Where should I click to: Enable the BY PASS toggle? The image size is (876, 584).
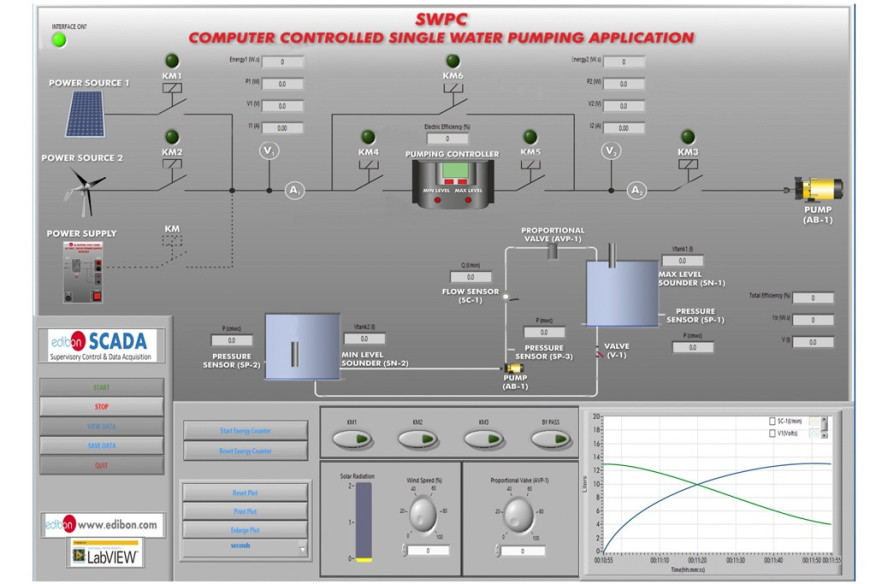pos(552,435)
